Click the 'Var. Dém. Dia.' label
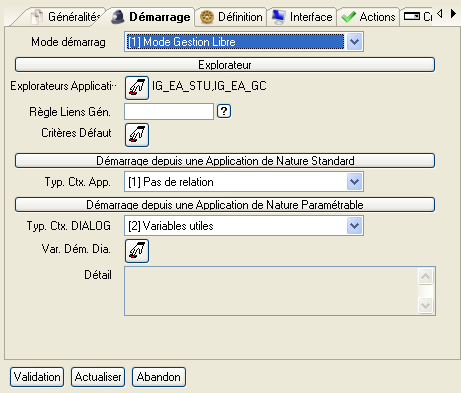The image size is (461, 393). 76,249
